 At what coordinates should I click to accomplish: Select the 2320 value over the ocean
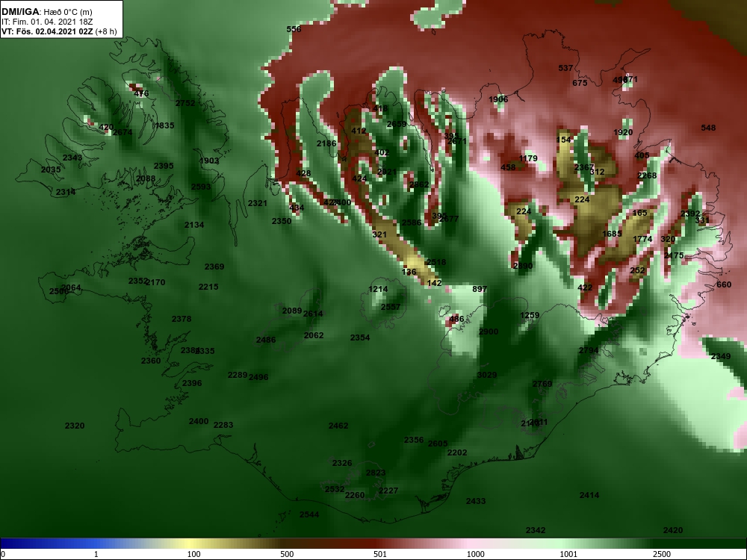pyautogui.click(x=75, y=426)
